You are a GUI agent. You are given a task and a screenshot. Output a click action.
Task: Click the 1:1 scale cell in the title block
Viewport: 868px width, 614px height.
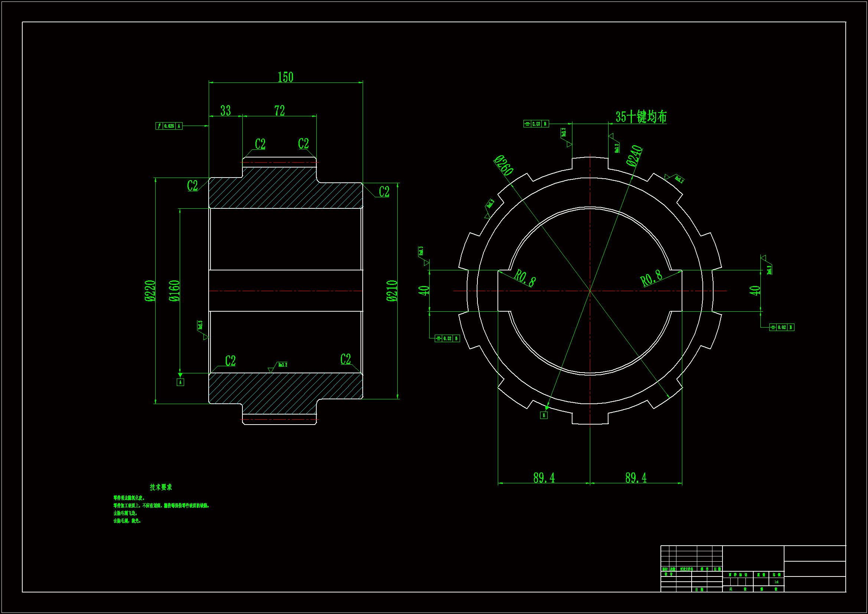tap(777, 582)
